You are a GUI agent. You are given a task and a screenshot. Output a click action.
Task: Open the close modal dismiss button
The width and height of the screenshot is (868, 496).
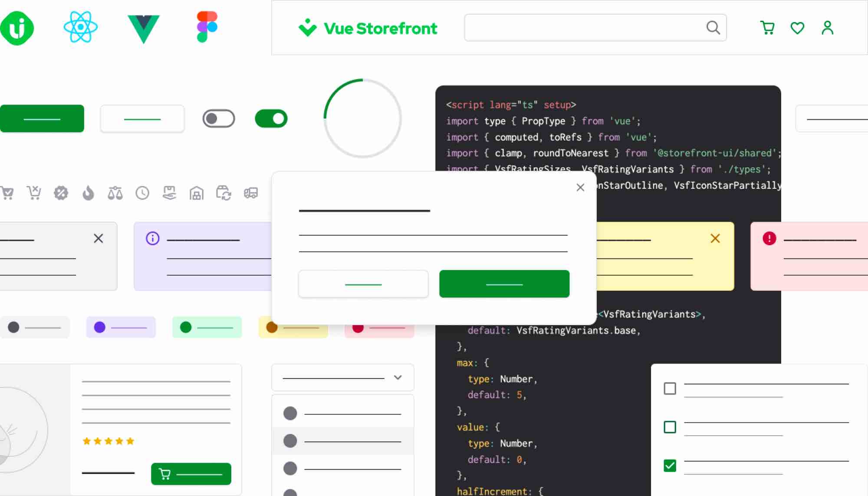click(579, 187)
